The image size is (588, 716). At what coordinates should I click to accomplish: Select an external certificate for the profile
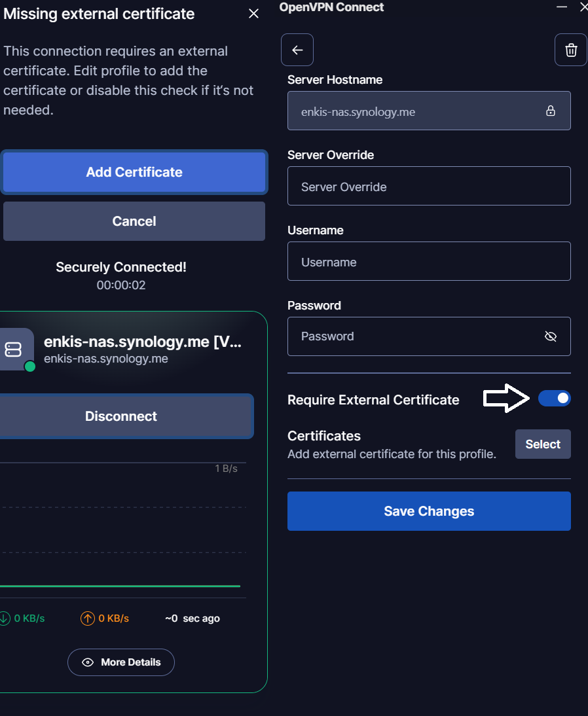click(x=543, y=444)
